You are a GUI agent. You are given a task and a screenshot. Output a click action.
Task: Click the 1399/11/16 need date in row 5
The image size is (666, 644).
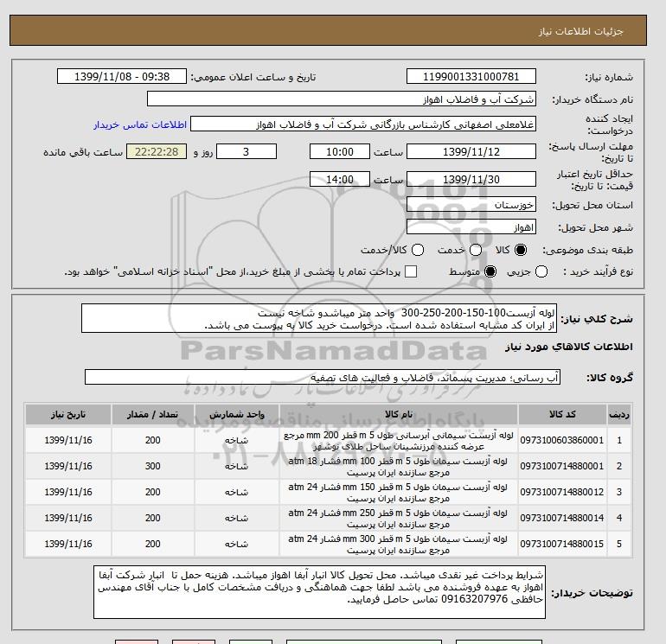pyautogui.click(x=68, y=544)
